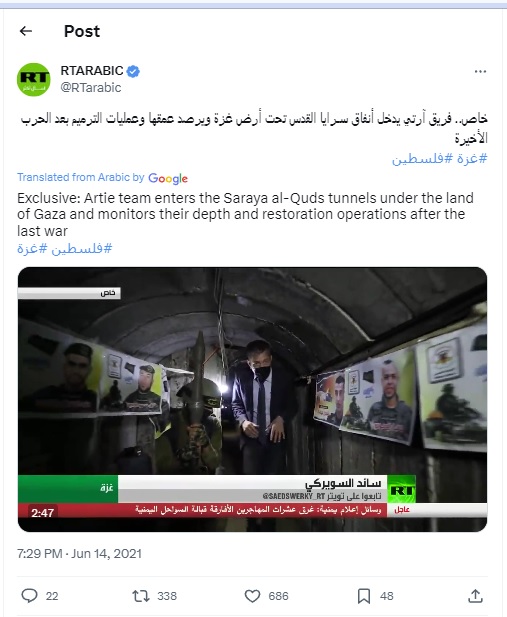507x617 pixels.
Task: Open the post timestamp 7:29 PM Jun 14, 2021
Action: tap(79, 554)
